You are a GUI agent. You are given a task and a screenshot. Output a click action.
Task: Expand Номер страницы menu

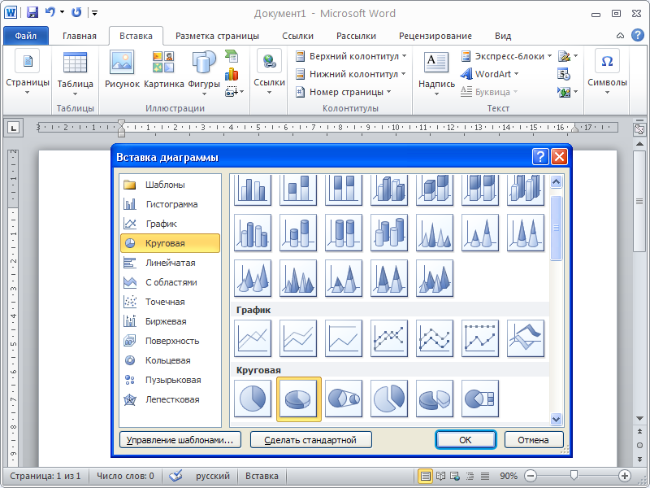(343, 92)
